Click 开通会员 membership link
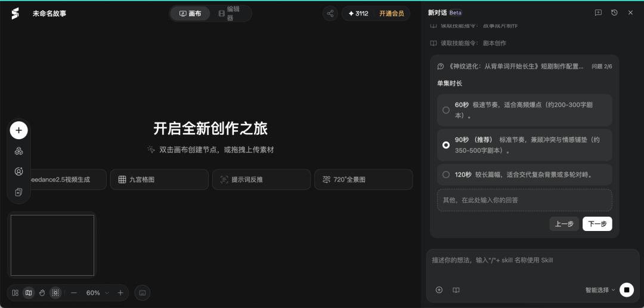This screenshot has width=644, height=308. pyautogui.click(x=391, y=14)
